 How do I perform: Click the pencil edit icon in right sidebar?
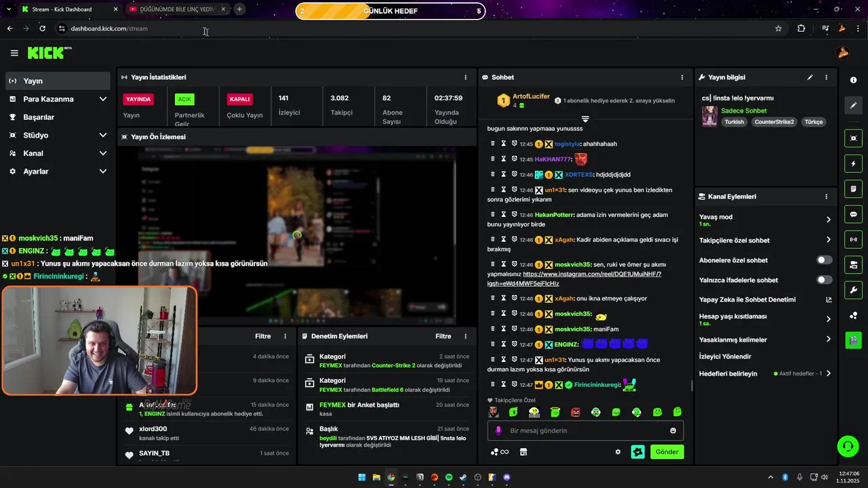[853, 106]
